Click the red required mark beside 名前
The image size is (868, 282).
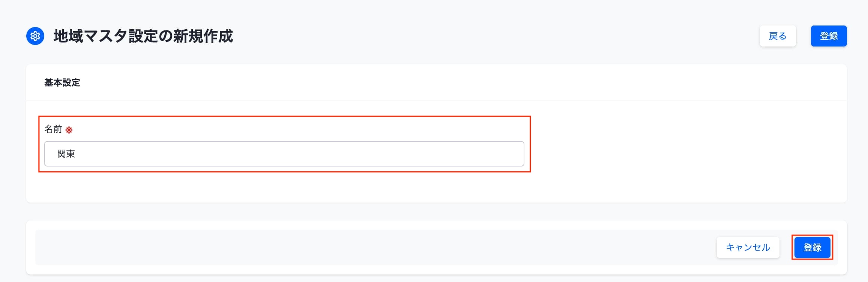coord(69,130)
